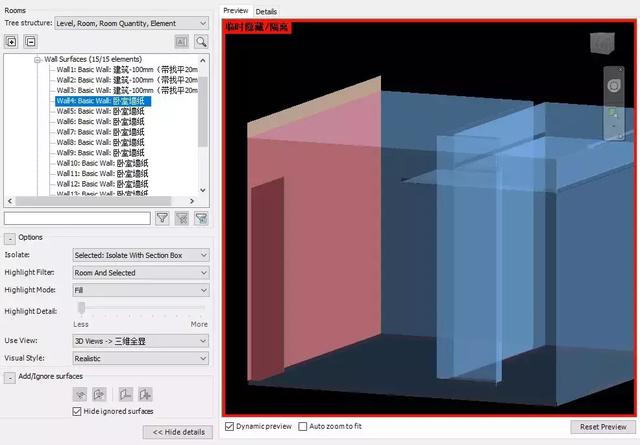Click the clear filter funnel icon
The width and height of the screenshot is (640, 445).
coord(182,218)
